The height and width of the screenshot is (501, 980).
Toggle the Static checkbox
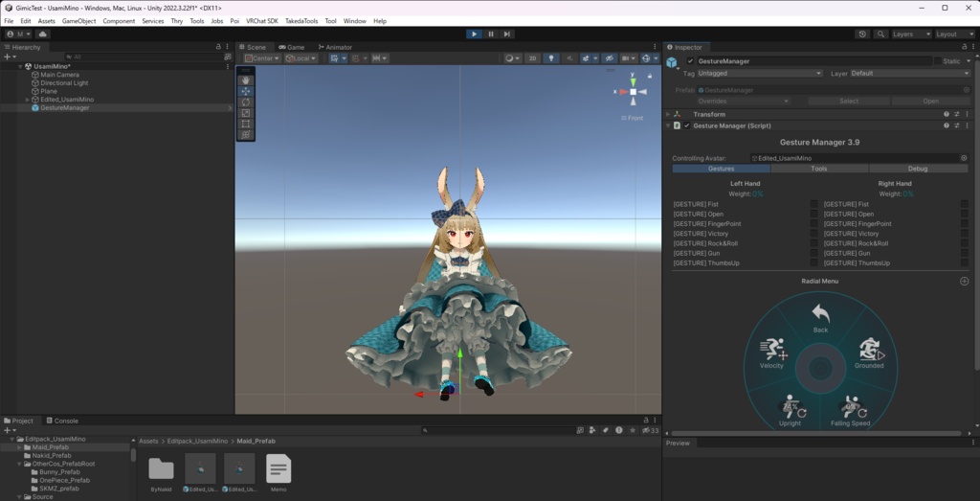coord(938,61)
